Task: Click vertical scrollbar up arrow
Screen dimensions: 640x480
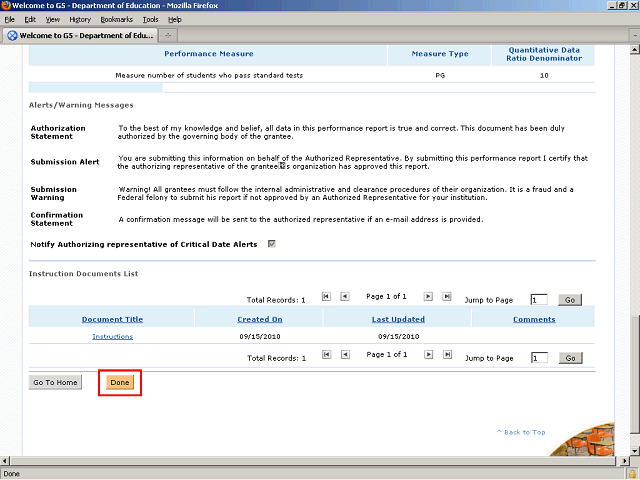Action: point(635,50)
